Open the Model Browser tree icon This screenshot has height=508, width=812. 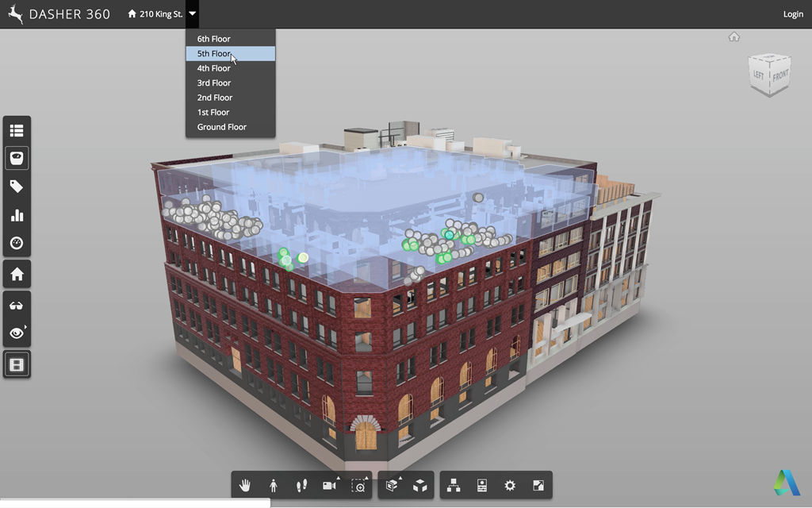point(454,486)
